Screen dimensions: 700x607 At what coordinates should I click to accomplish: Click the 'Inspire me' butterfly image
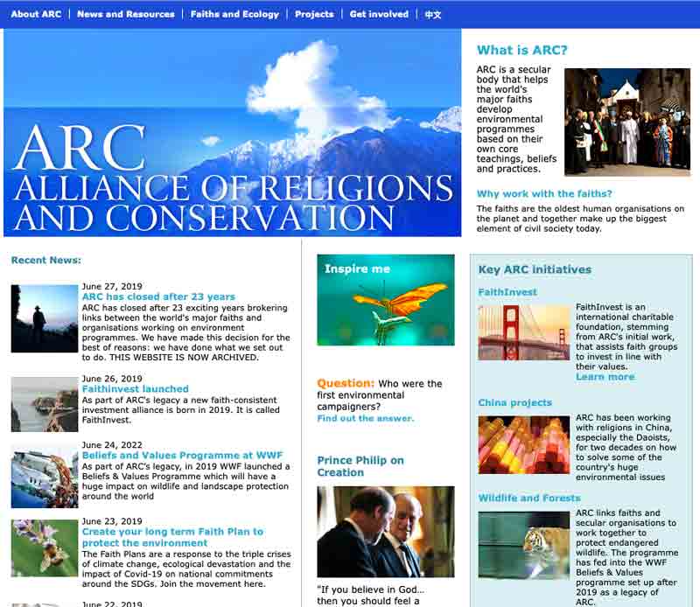[385, 300]
